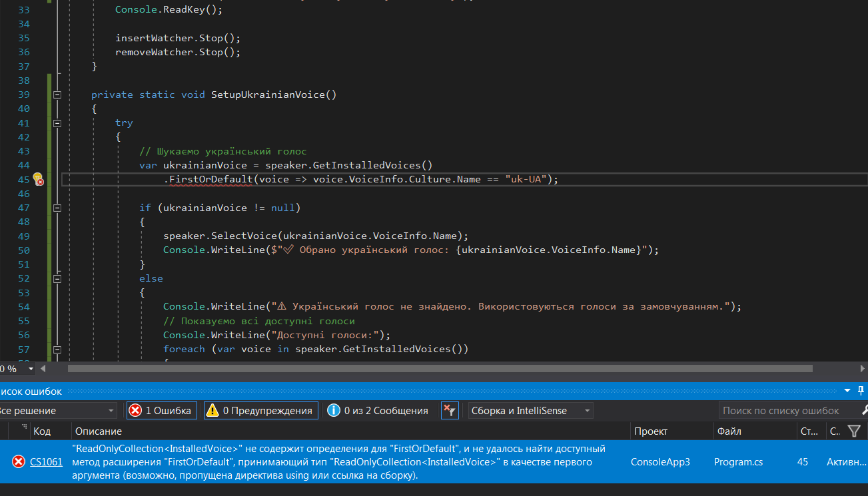The image size is (868, 496).
Task: Open the CS1061 error code link
Action: coord(47,461)
